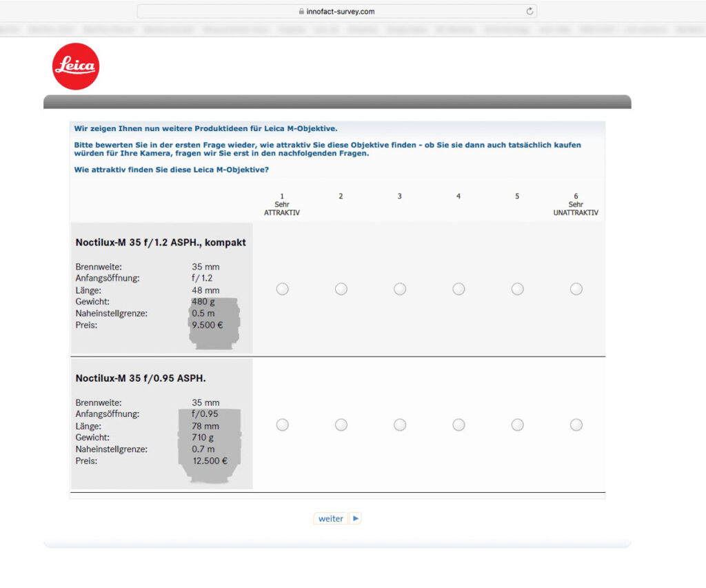Rate Noctilux 35 f/1.2 kompakt as 1
Viewport: 706px width, 588px height.
coord(282,289)
